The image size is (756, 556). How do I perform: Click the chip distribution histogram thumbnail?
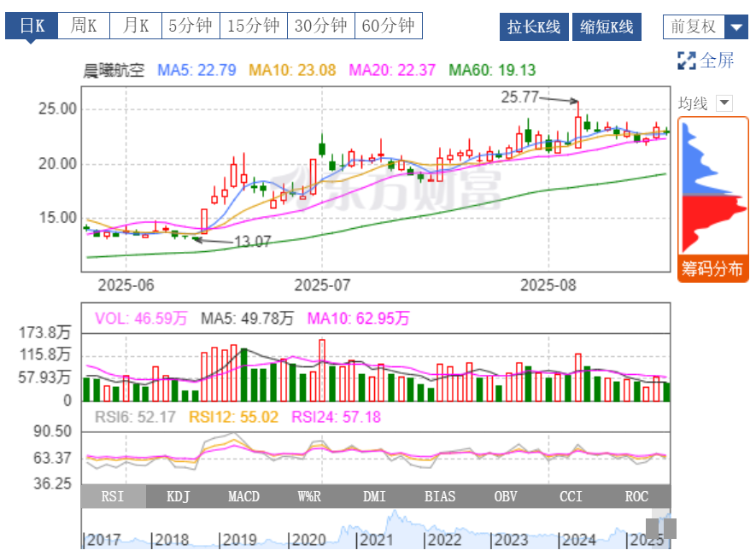click(x=713, y=186)
